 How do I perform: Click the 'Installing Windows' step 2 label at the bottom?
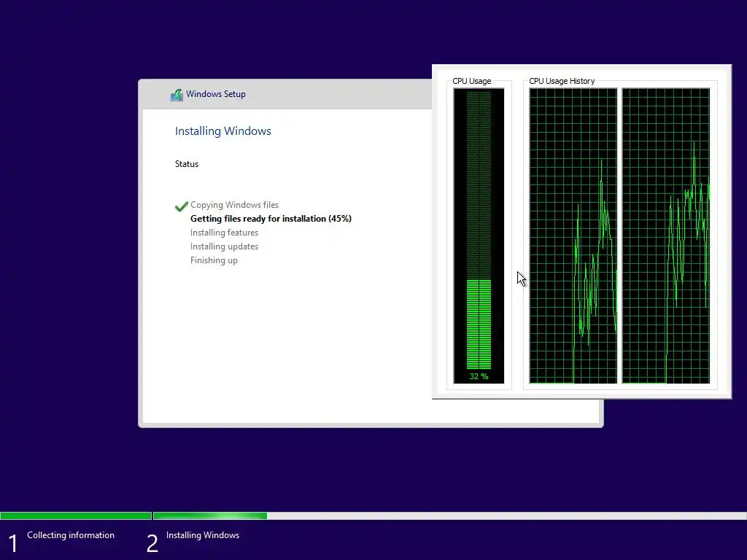(203, 535)
